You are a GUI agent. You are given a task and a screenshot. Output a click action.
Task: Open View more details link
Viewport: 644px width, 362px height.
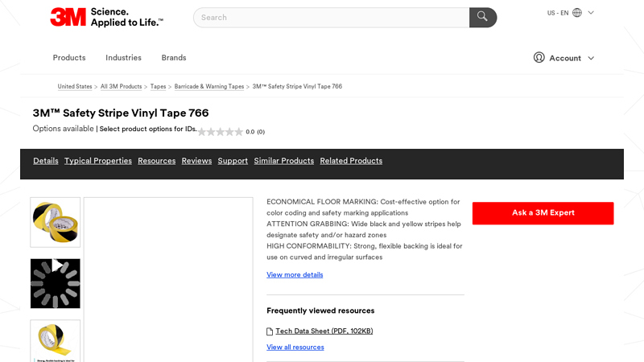coord(295,274)
